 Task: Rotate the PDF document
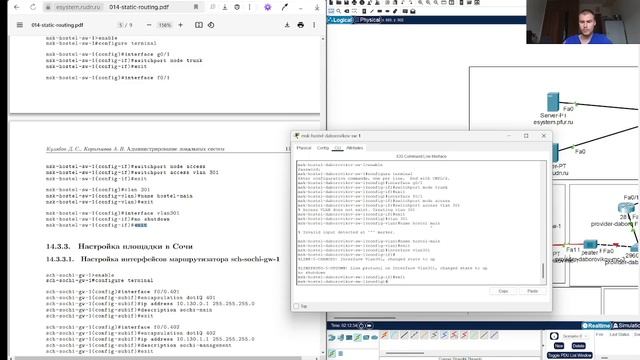pyautogui.click(x=211, y=25)
